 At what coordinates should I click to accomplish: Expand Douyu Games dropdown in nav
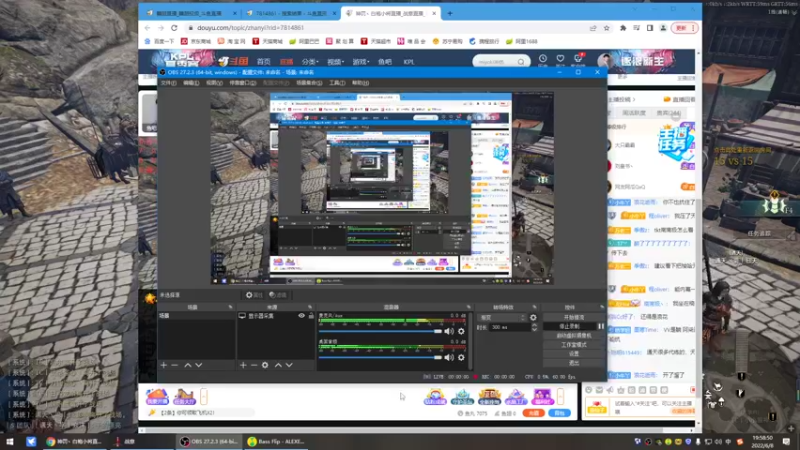click(x=360, y=62)
